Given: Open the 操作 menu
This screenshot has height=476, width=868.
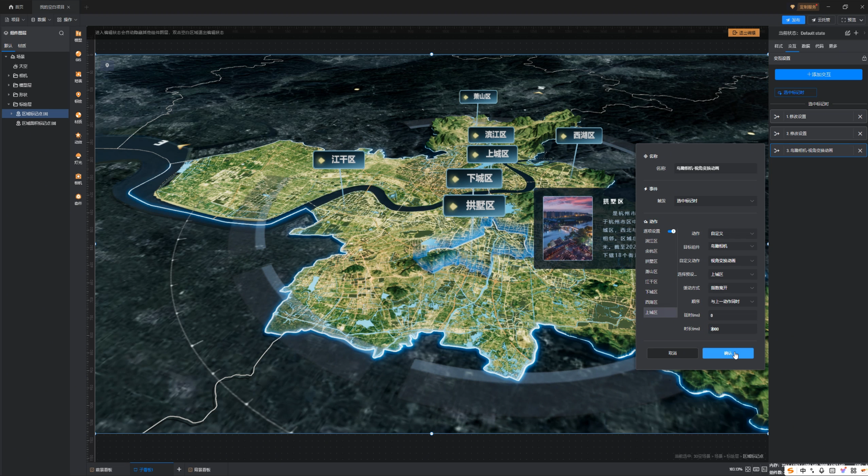Looking at the screenshot, I should (x=67, y=20).
